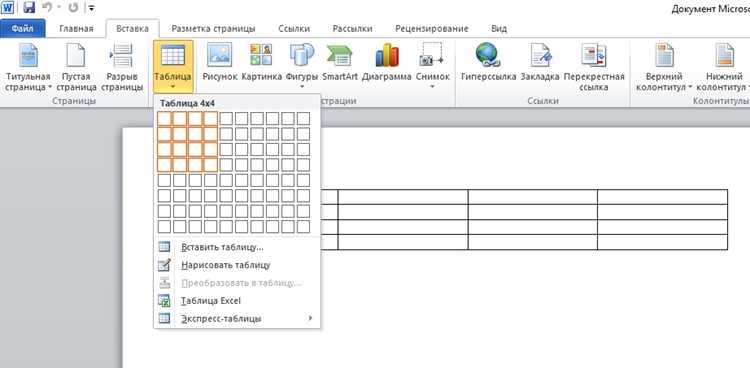This screenshot has width=750, height=368.
Task: Pick the first top-left cell in table grid
Action: (x=164, y=118)
